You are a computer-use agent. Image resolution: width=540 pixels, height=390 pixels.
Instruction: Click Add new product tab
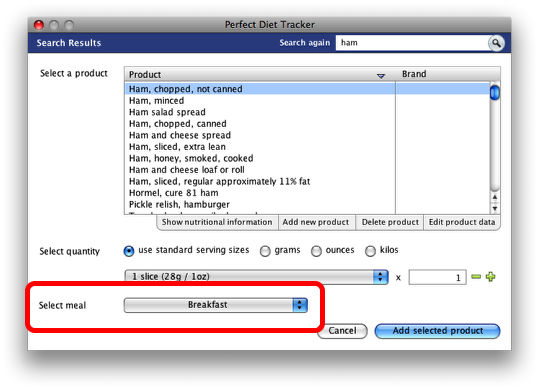click(316, 222)
